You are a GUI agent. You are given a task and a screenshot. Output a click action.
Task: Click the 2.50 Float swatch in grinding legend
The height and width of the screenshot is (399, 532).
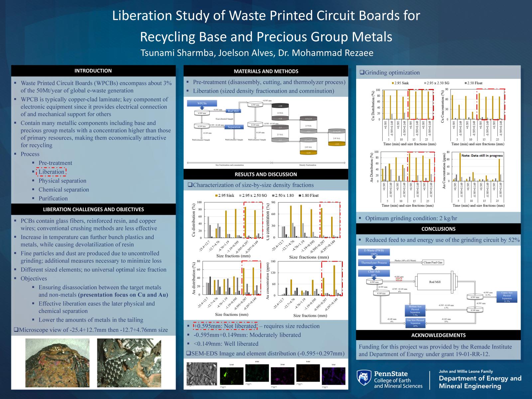coord(465,83)
